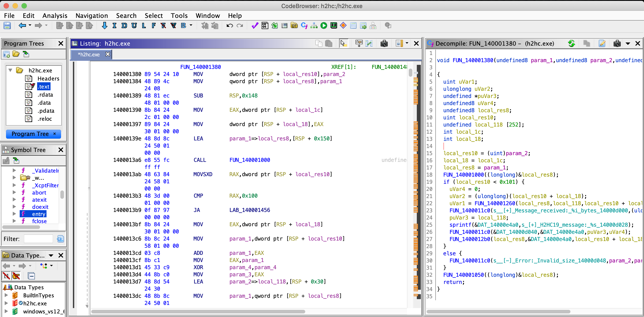644x317 pixels.
Task: Re-decompile using the green refresh icon
Action: click(x=571, y=44)
